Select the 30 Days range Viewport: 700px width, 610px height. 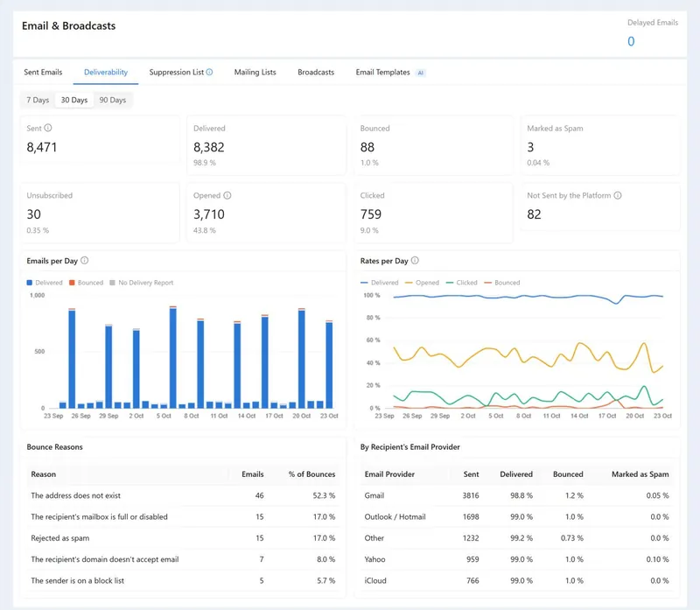click(74, 100)
